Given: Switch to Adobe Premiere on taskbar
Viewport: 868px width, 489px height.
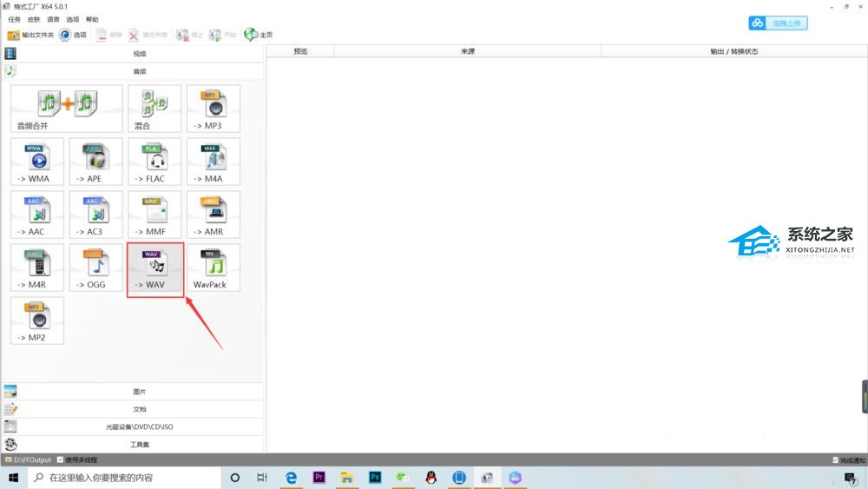Looking at the screenshot, I should (x=319, y=478).
